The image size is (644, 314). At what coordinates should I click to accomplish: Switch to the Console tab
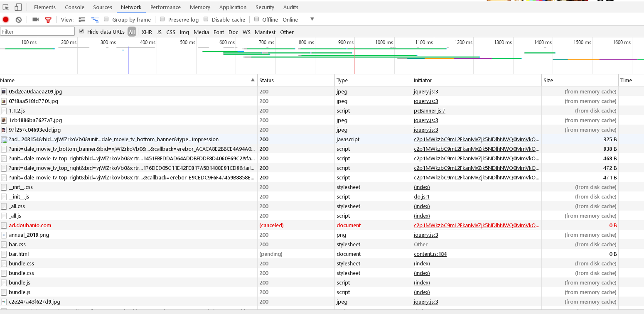(x=74, y=7)
